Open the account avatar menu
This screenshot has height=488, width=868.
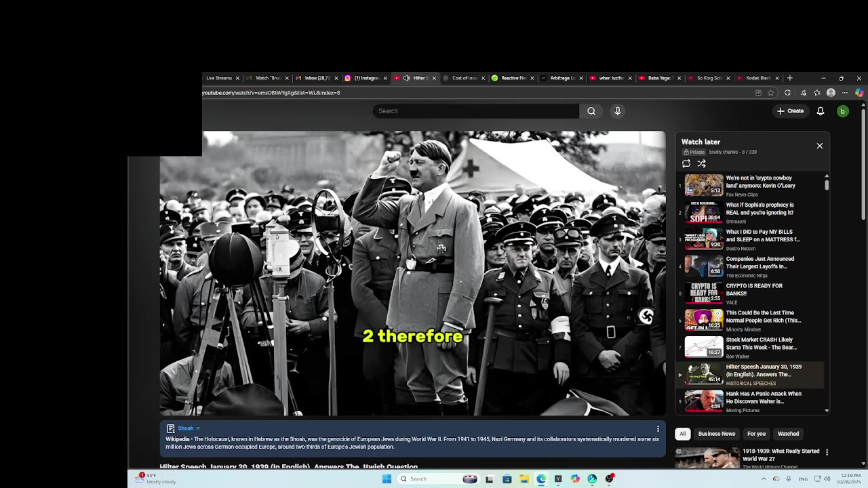click(x=842, y=111)
